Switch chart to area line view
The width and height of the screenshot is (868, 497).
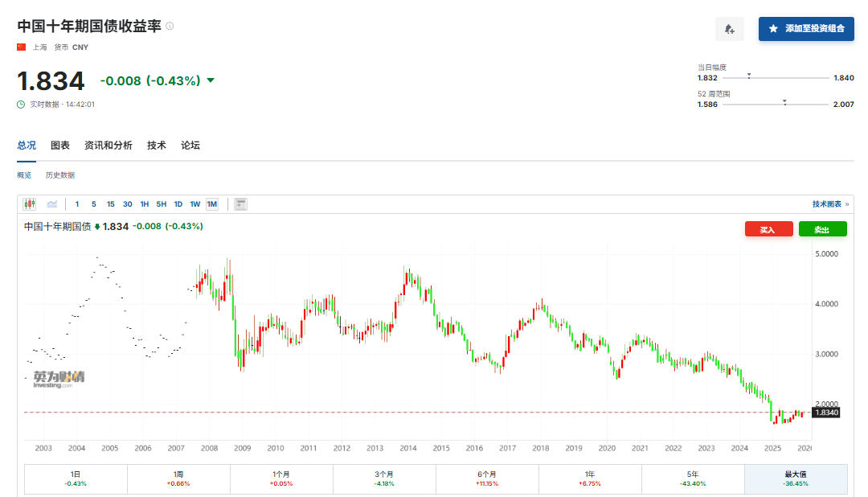pyautogui.click(x=52, y=204)
